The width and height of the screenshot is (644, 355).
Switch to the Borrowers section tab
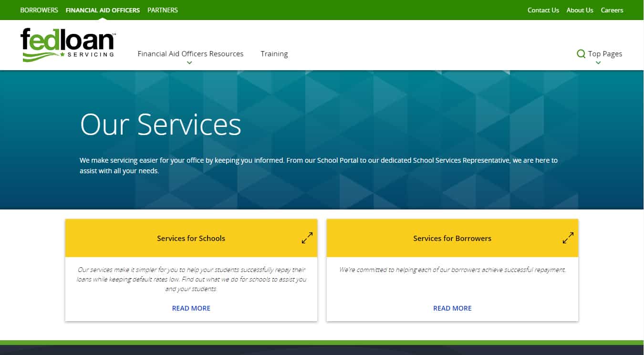(39, 10)
